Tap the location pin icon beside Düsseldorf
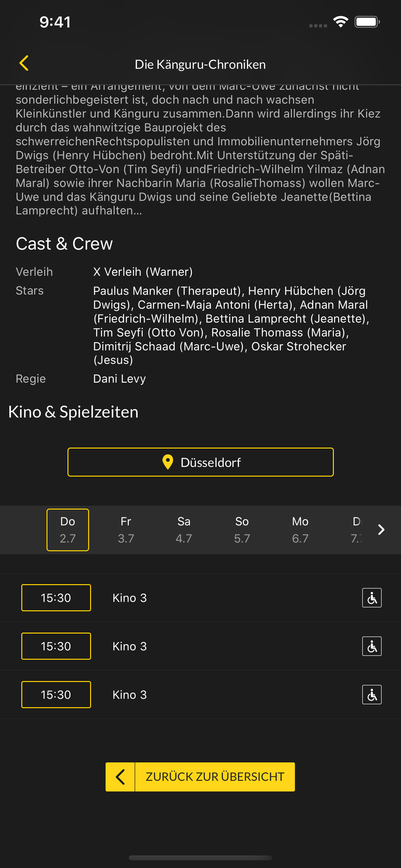401x868 pixels. (168, 462)
